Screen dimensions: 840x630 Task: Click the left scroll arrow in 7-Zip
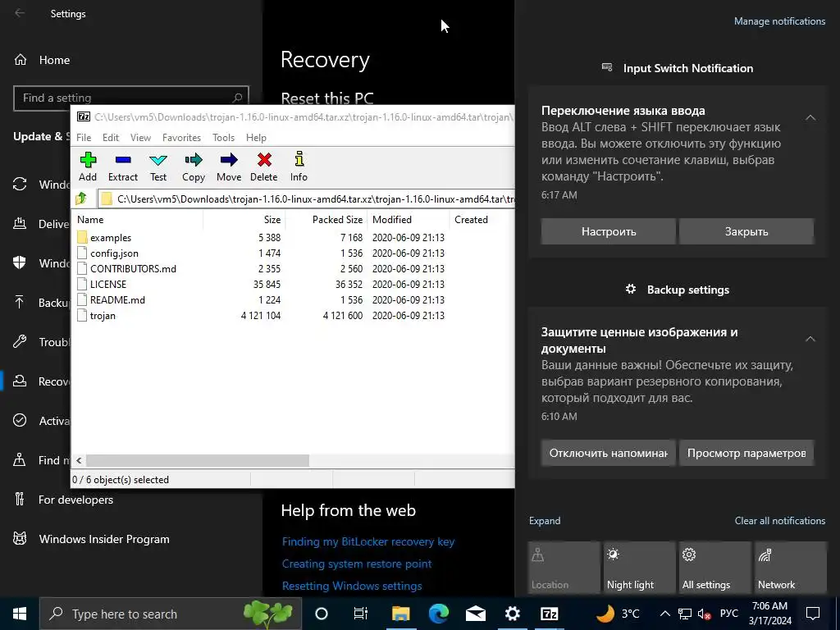79,460
